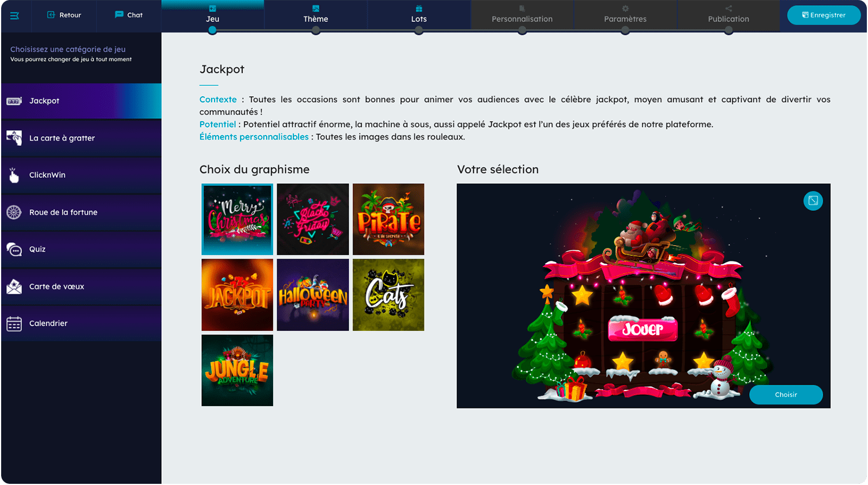Open Quiz via its speech bubble icon
868x485 pixels.
tap(14, 249)
